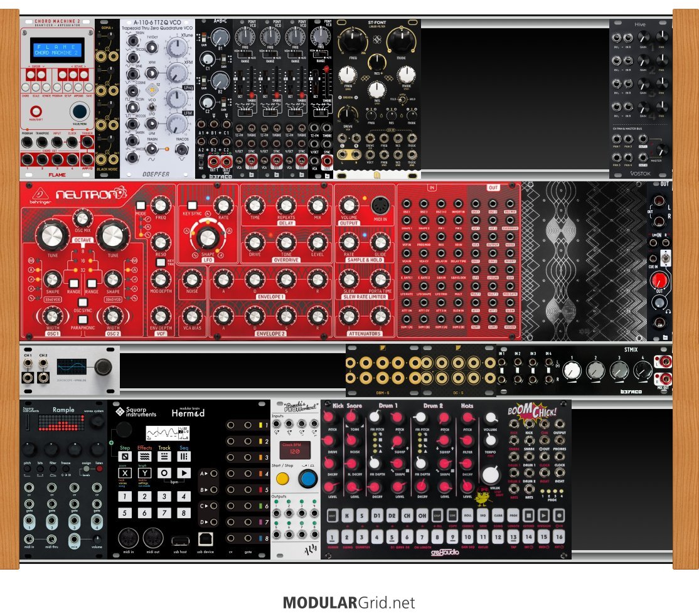Click the Neutron MIDI IN socket
Viewport: 699px width, 616px height.
point(380,206)
